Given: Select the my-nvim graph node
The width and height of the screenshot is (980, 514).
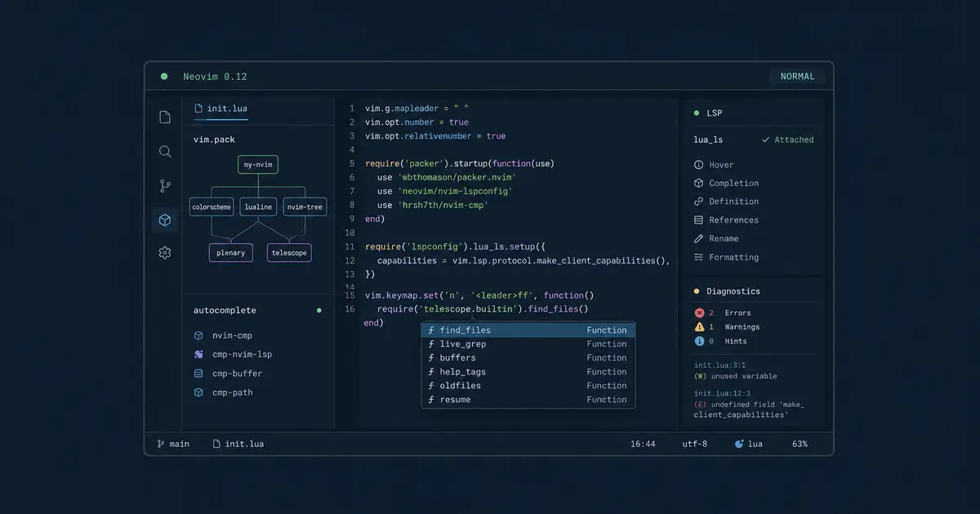Looking at the screenshot, I should 258,165.
